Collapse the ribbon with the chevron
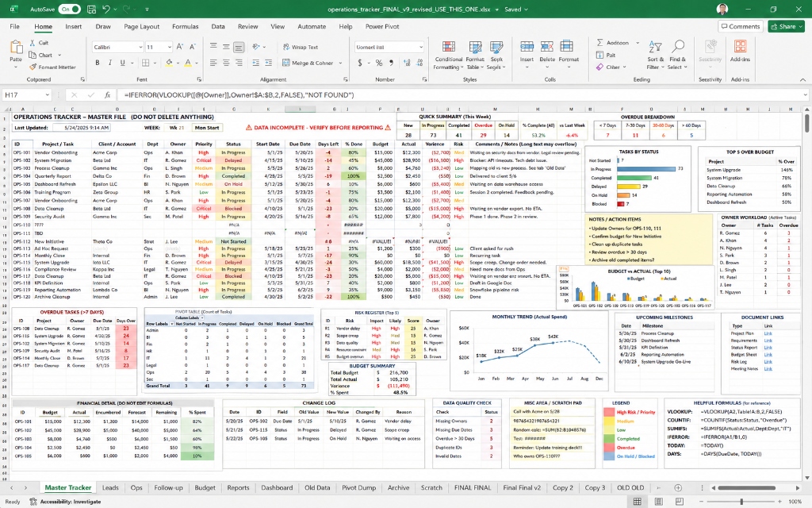The height and width of the screenshot is (508, 812). [x=802, y=80]
